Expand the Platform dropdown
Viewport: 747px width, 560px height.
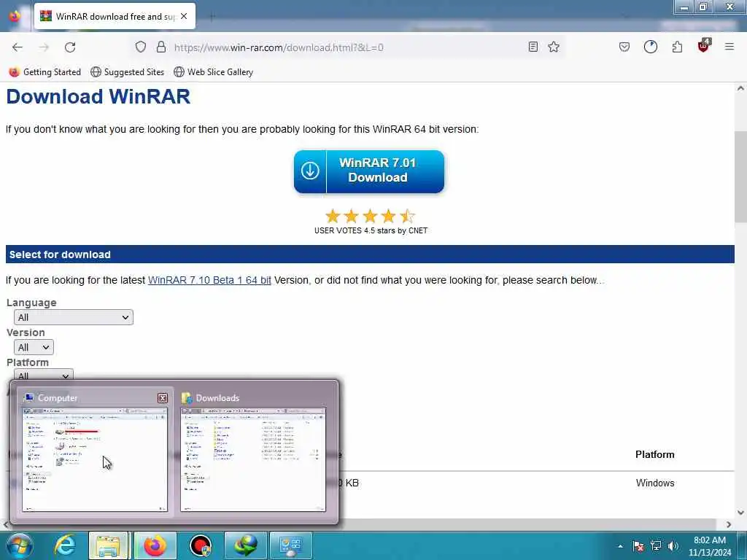click(43, 376)
